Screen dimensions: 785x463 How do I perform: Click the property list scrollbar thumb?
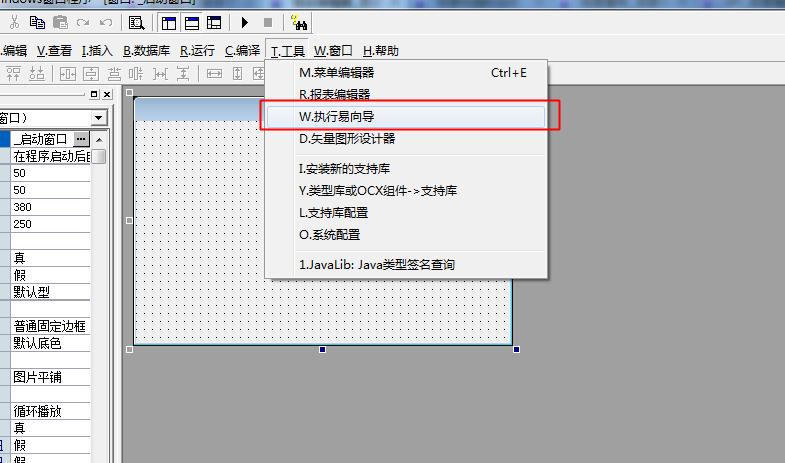tap(99, 157)
